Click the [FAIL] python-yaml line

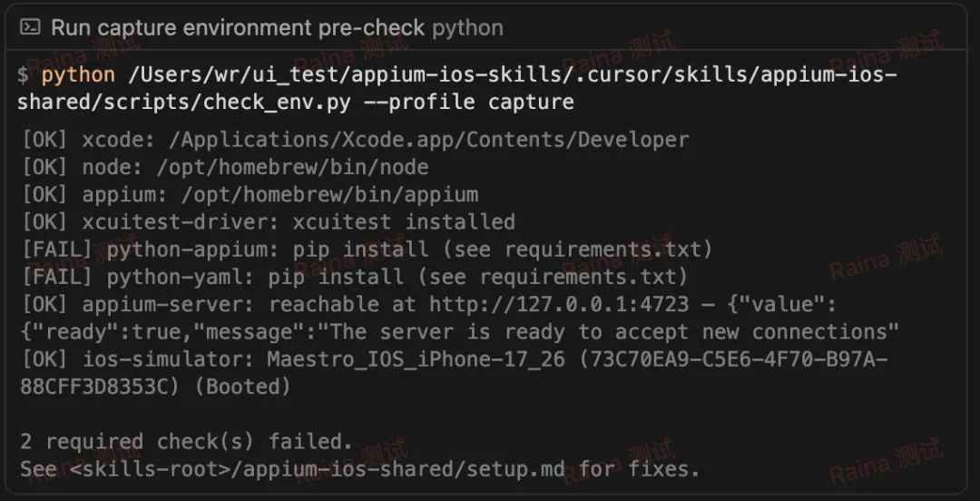[x=355, y=277]
